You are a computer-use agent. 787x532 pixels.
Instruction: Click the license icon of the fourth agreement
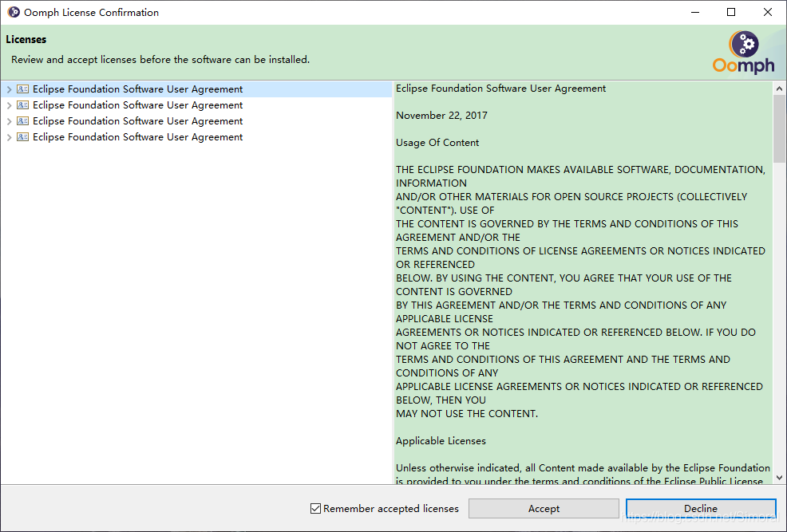click(x=22, y=137)
